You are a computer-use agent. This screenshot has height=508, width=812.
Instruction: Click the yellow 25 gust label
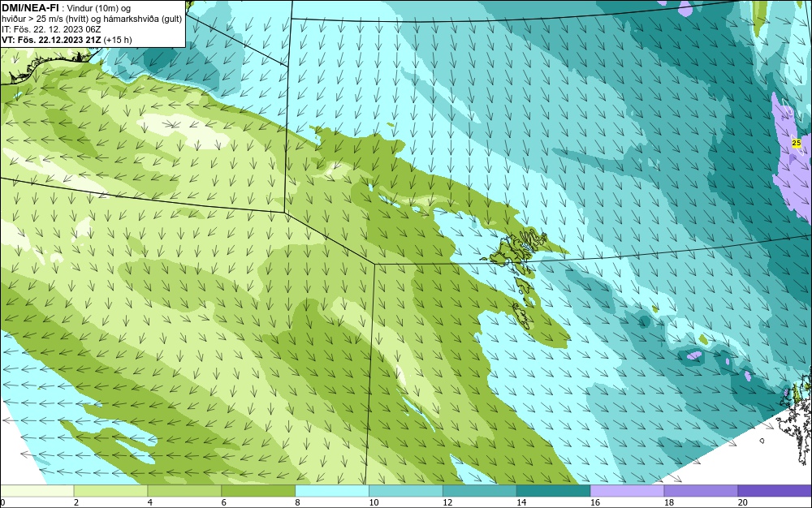[797, 143]
